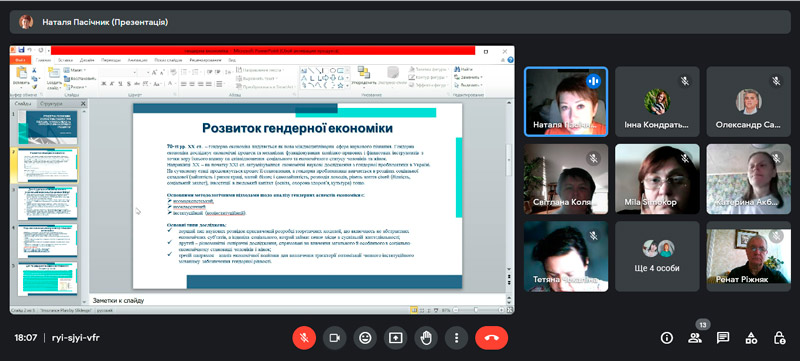800x361 pixels.
Task: Open meeting details info icon
Action: tap(666, 338)
